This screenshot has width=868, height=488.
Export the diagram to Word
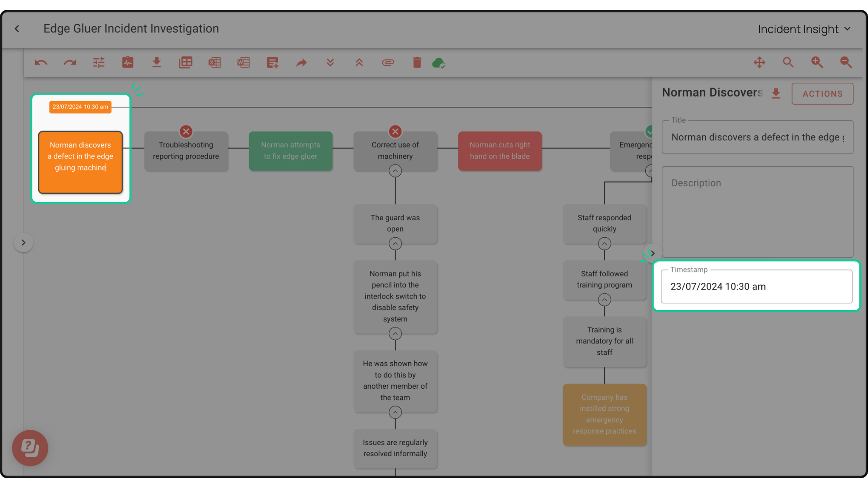click(243, 62)
